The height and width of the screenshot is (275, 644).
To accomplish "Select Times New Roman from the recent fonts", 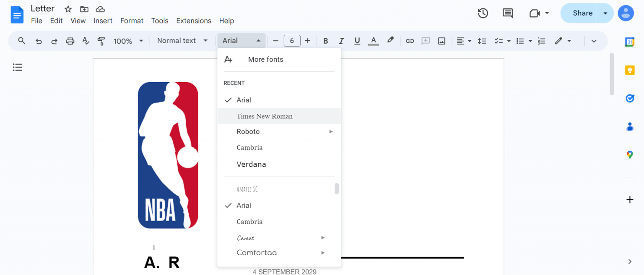I will tap(265, 116).
